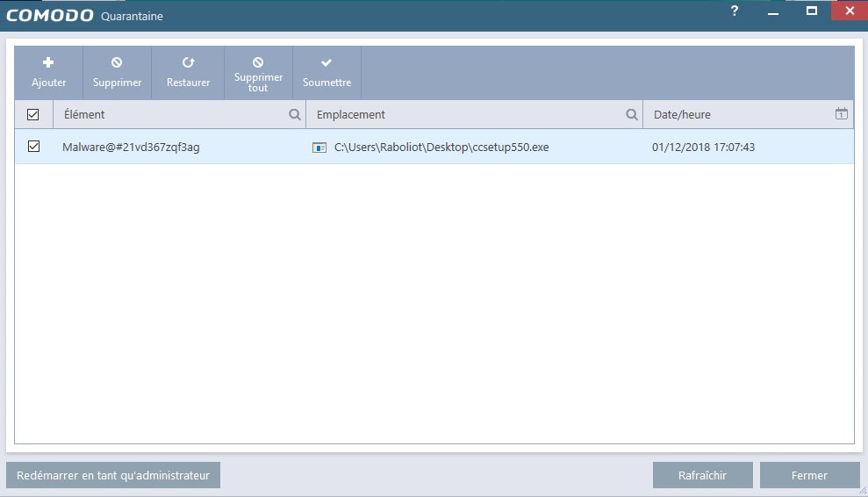Select the Malware@#21vd367zqf3ag item name
This screenshot has width=868, height=497.
[131, 147]
